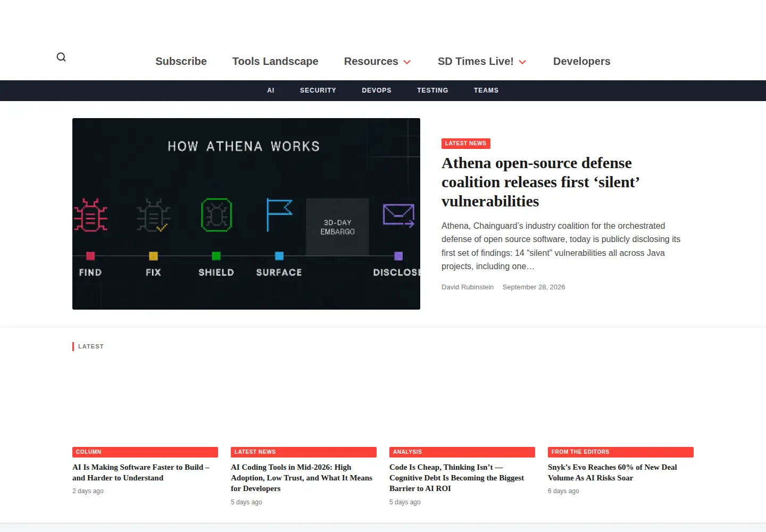Open AI Is Making Software Faster article
This screenshot has width=766, height=532.
click(141, 472)
